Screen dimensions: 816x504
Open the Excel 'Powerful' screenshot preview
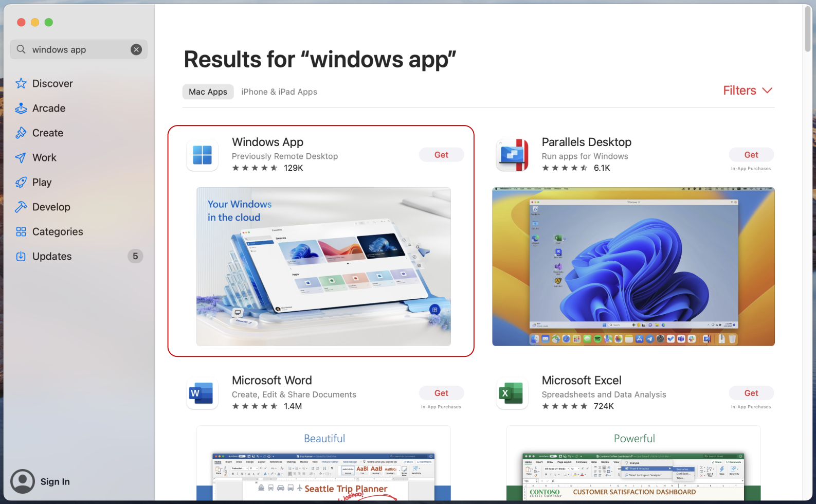tap(633, 463)
